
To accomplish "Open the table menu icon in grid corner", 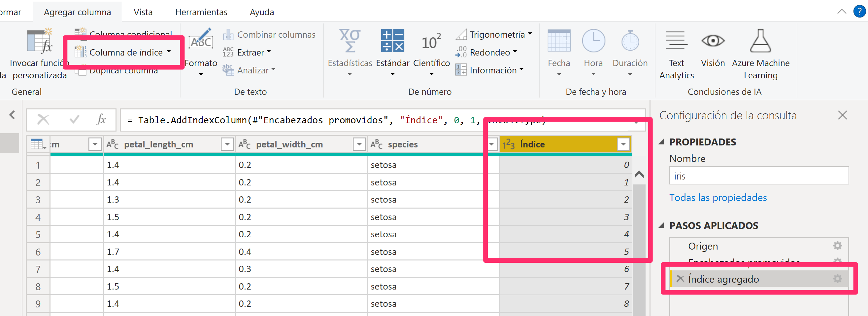I will click(38, 144).
